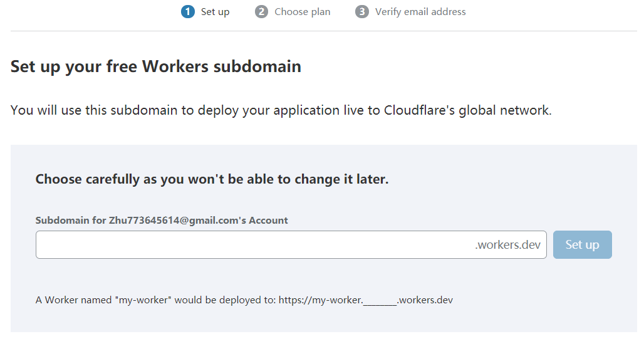Click the step 1 circle icon
Viewport: 644px width, 339px height.
click(187, 12)
